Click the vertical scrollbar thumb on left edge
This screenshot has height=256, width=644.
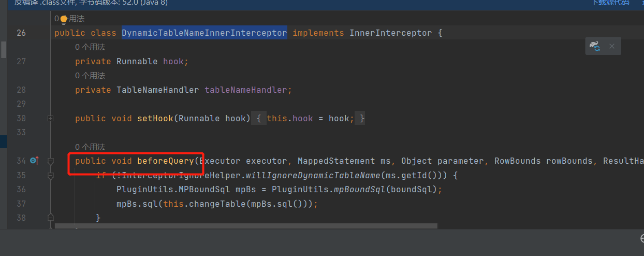point(3,49)
